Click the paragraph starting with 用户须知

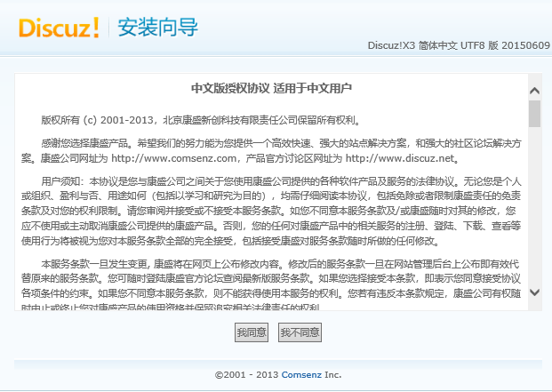pyautogui.click(x=271, y=212)
